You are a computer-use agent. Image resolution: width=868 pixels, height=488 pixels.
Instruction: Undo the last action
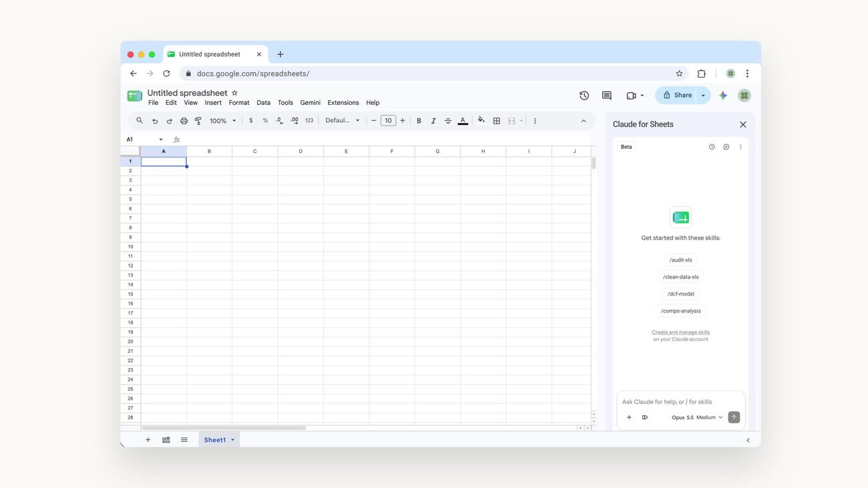pyautogui.click(x=155, y=121)
